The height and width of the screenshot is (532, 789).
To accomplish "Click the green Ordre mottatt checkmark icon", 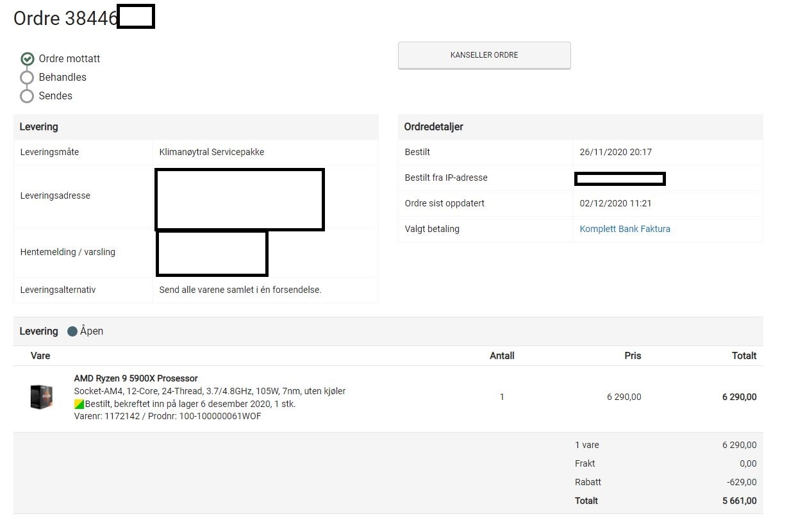I will tap(27, 59).
